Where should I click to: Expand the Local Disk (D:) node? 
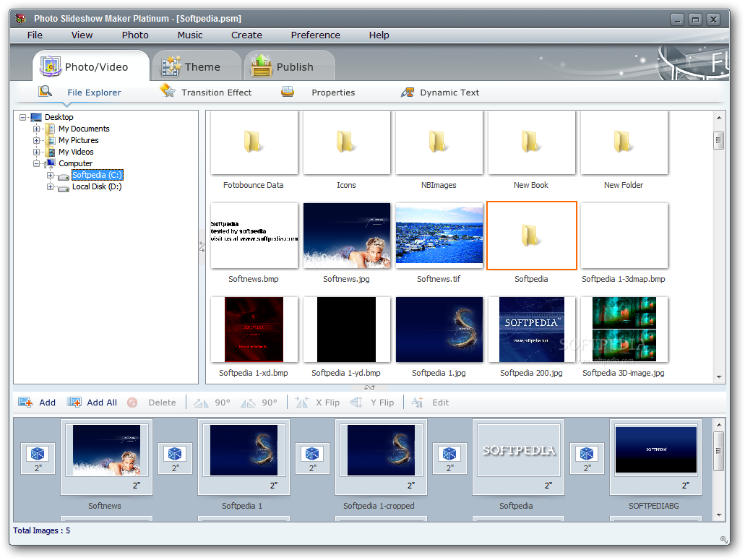(x=51, y=186)
